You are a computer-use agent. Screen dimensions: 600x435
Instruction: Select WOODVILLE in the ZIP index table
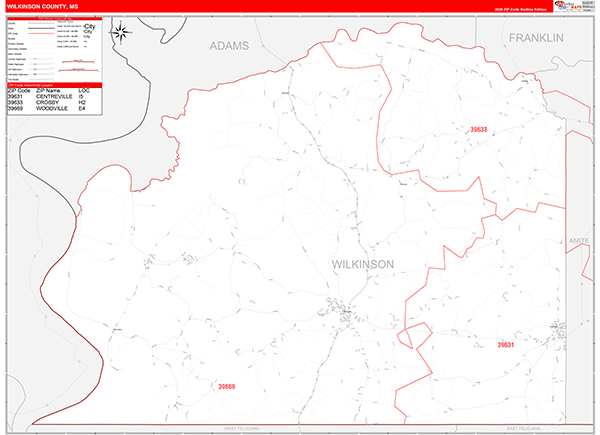(x=52, y=109)
